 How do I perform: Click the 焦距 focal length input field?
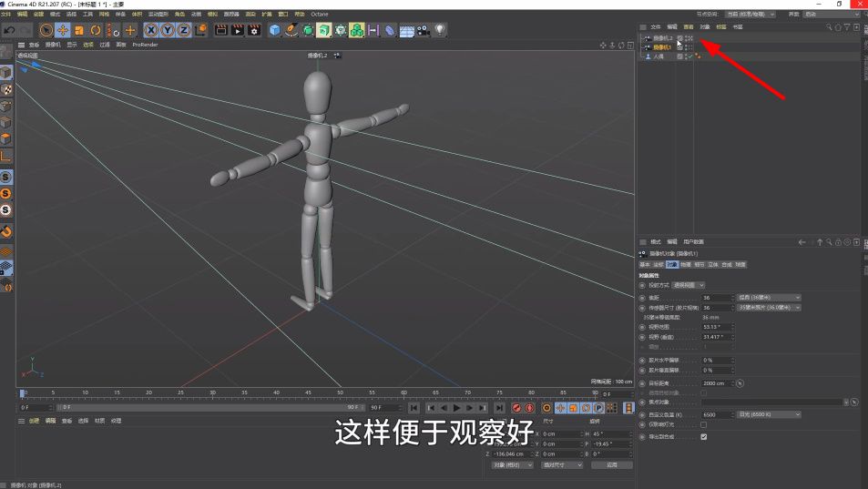(717, 298)
